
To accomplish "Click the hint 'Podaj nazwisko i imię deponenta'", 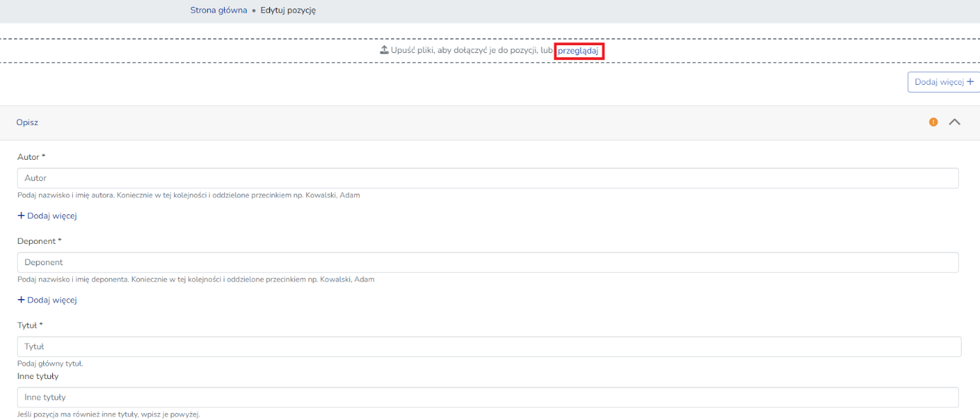I will pos(196,279).
